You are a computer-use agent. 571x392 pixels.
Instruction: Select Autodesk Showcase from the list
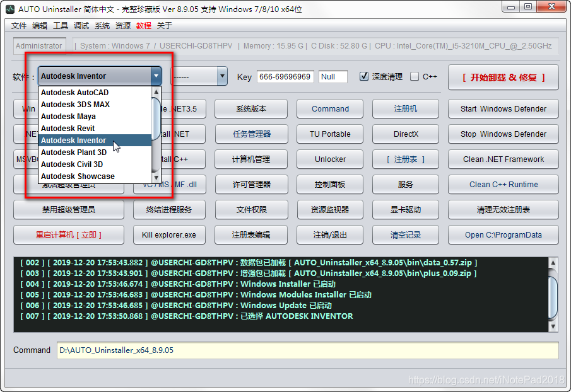95,176
